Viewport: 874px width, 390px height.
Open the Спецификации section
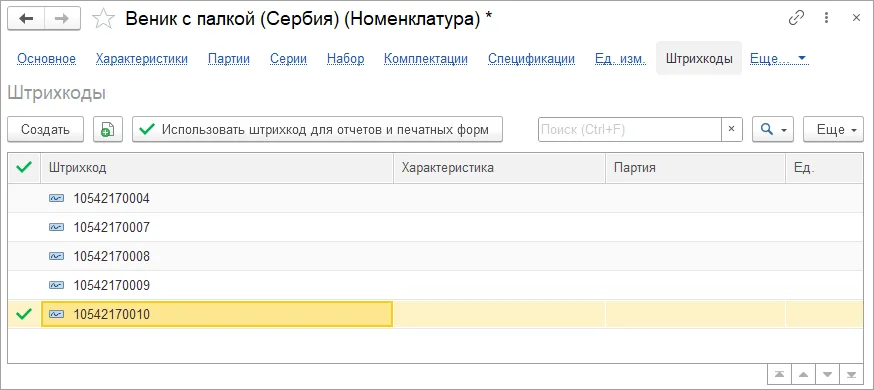531,58
